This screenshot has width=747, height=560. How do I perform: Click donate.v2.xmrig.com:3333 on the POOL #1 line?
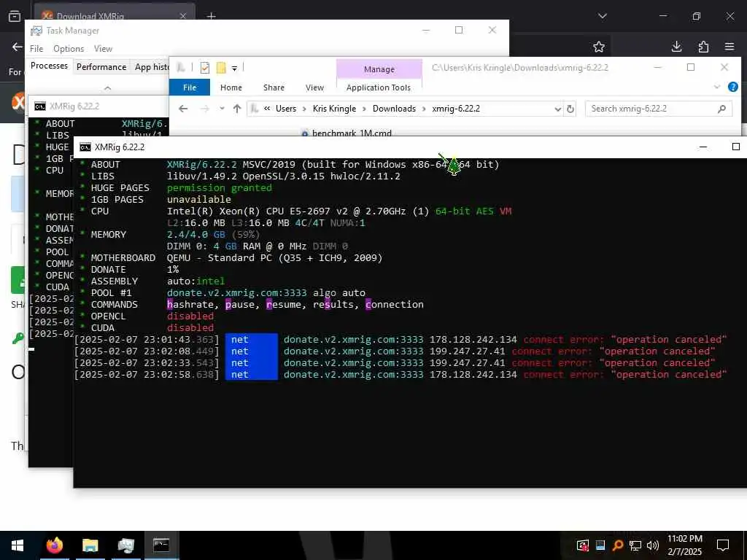tap(237, 293)
